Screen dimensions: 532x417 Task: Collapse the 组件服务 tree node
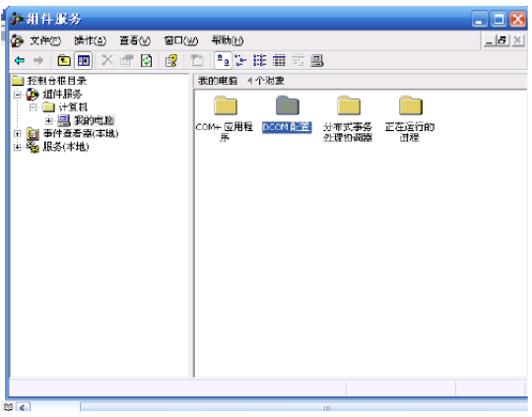(x=18, y=94)
